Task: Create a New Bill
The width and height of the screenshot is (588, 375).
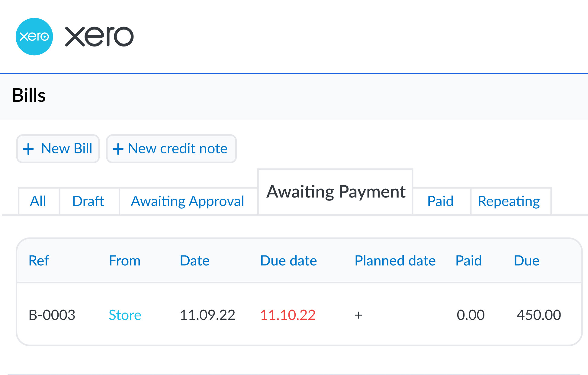Action: point(58,149)
